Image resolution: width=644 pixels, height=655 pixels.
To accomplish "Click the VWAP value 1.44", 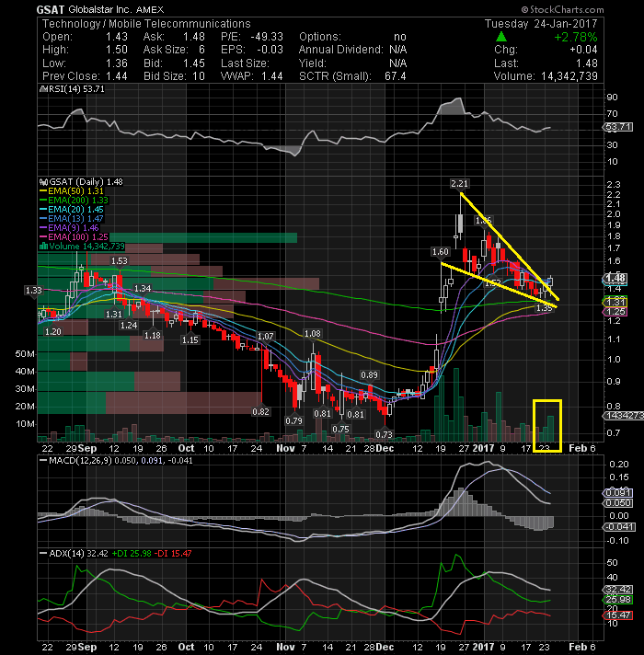I will pyautogui.click(x=272, y=76).
